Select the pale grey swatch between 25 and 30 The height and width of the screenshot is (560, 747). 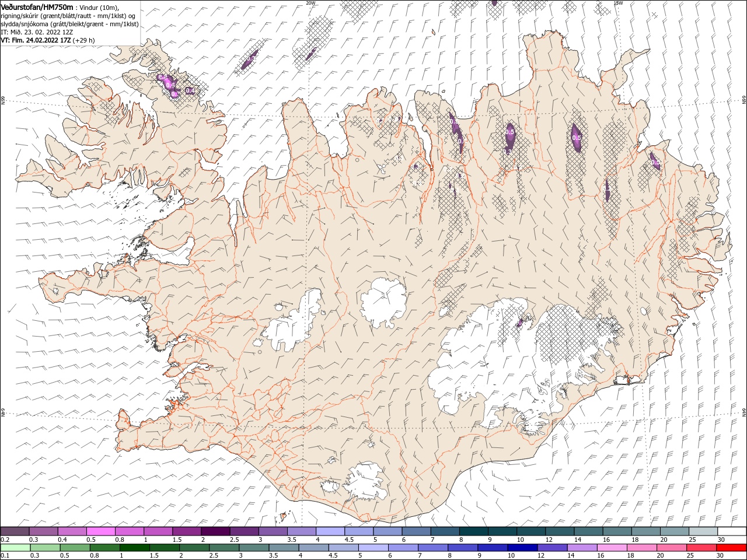click(704, 531)
